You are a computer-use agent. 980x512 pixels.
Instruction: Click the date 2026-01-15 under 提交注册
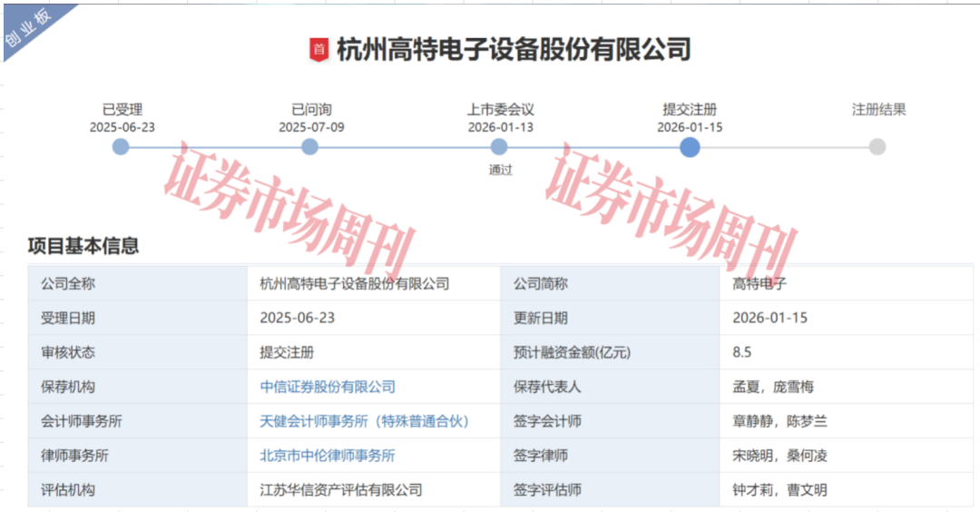point(690,127)
